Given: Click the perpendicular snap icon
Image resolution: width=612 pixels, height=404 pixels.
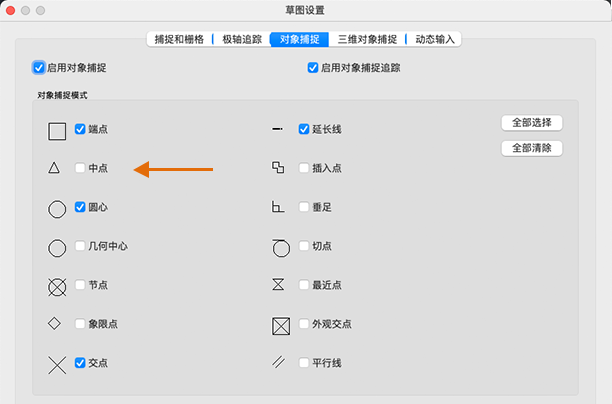Looking at the screenshot, I should (x=278, y=206).
